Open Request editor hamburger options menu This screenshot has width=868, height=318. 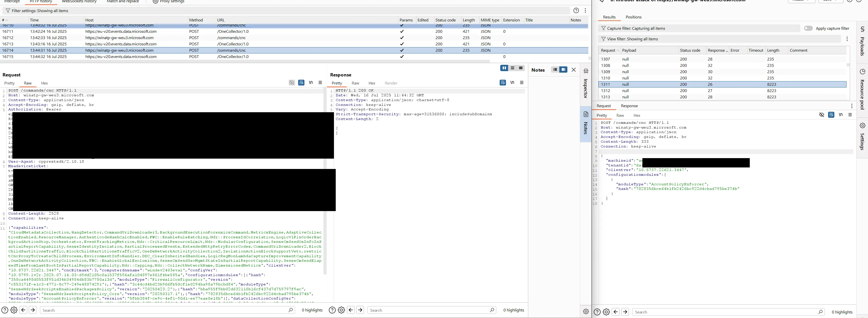(320, 82)
